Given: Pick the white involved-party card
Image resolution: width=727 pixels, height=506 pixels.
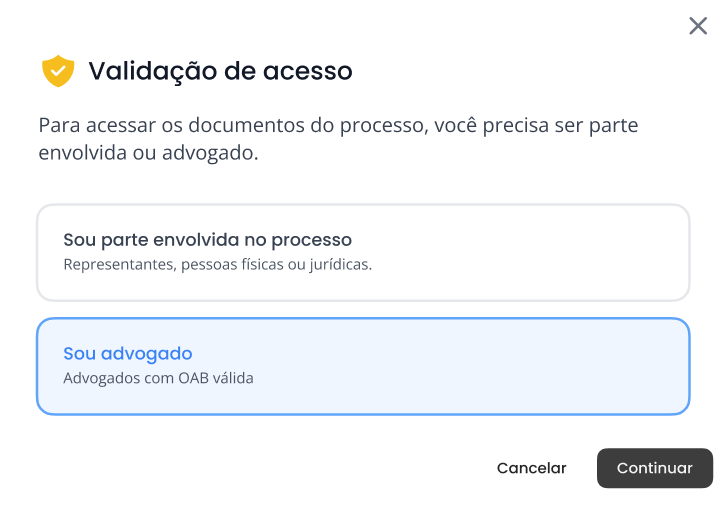Looking at the screenshot, I should [363, 253].
